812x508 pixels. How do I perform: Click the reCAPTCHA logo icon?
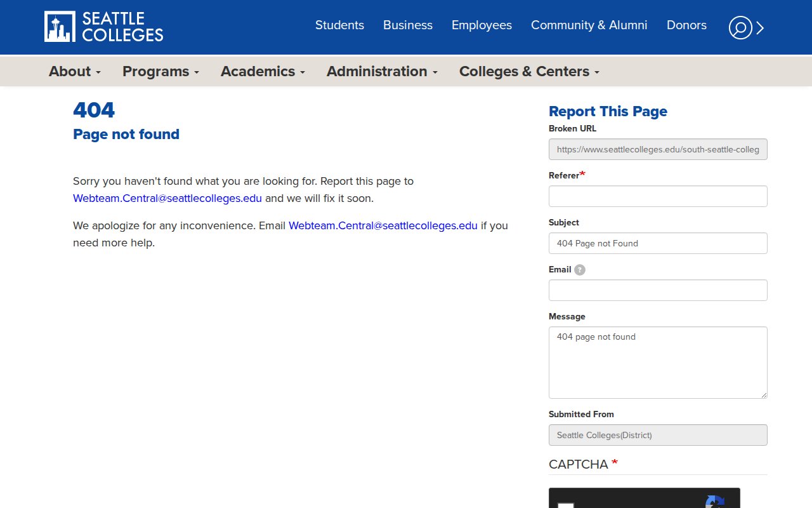tap(715, 502)
